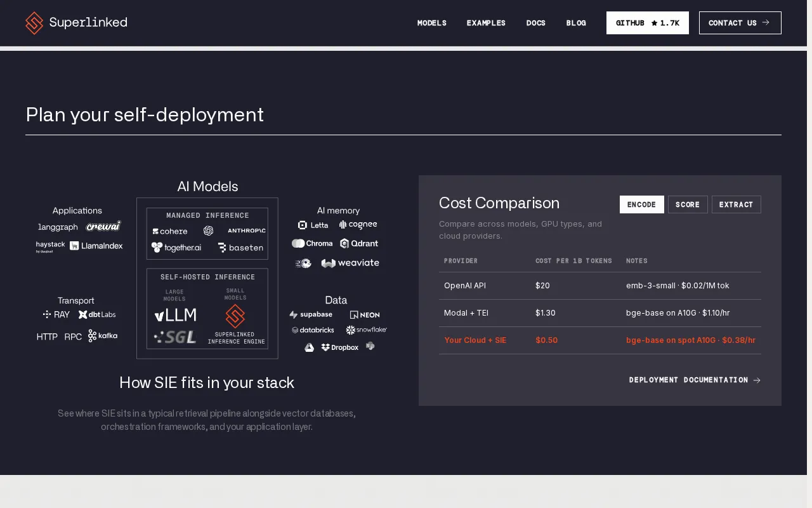This screenshot has width=812, height=508.
Task: Open the Examples nav item
Action: tap(486, 23)
